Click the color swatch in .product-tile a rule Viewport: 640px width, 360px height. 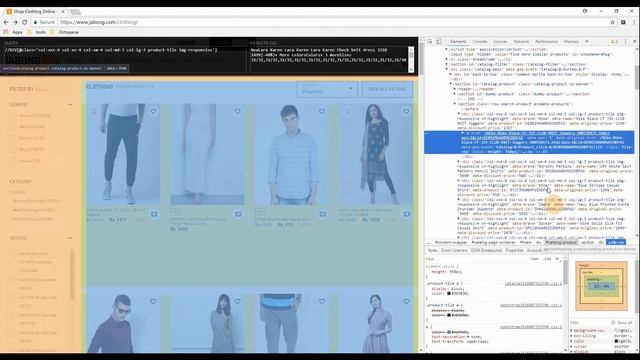coord(449,293)
